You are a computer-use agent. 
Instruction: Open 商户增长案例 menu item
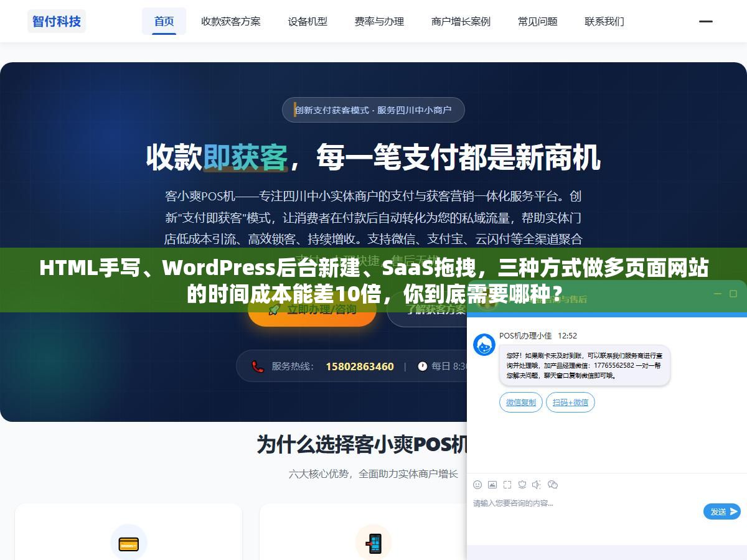tap(461, 21)
